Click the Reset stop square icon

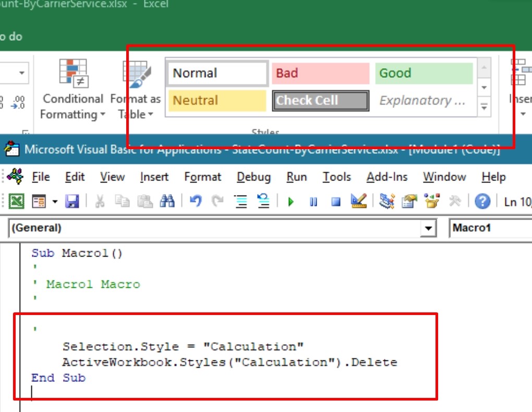336,201
